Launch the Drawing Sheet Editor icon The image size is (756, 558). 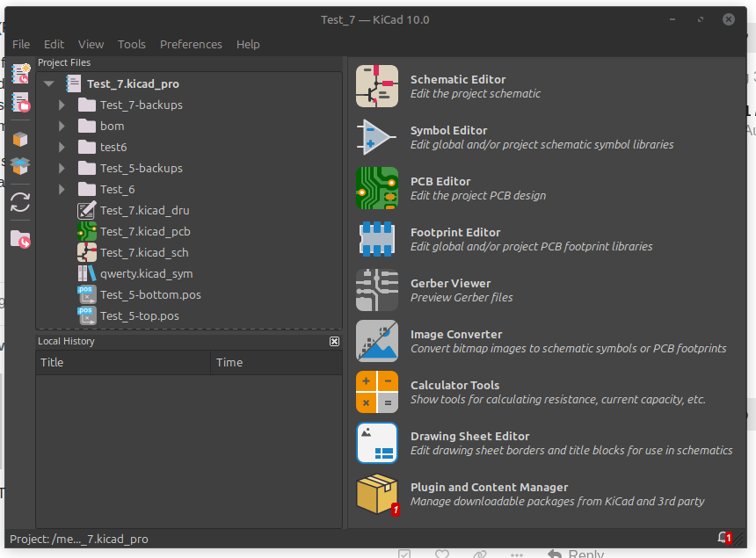[x=377, y=443]
